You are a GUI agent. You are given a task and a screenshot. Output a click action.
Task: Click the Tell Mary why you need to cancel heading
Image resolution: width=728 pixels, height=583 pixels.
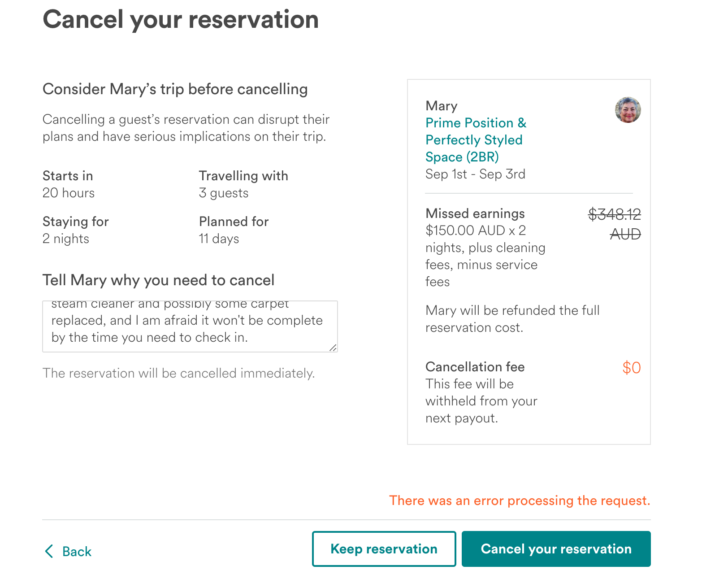coord(158,280)
